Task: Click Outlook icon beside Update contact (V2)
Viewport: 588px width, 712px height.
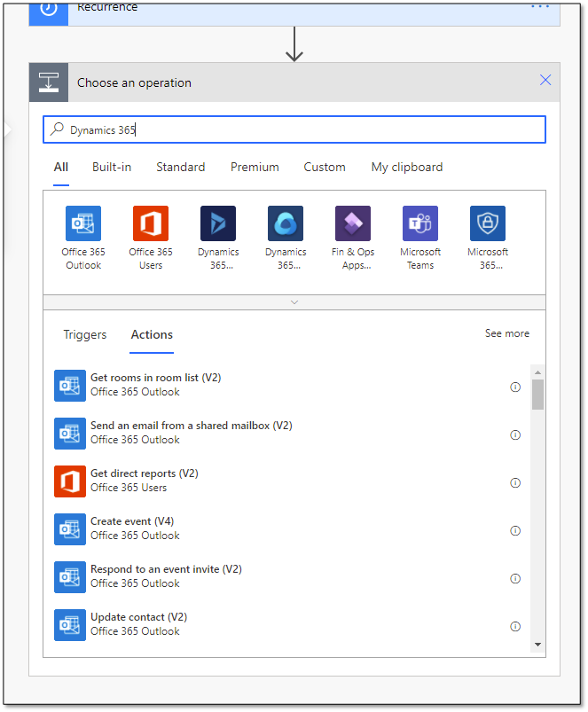Action: coord(70,625)
